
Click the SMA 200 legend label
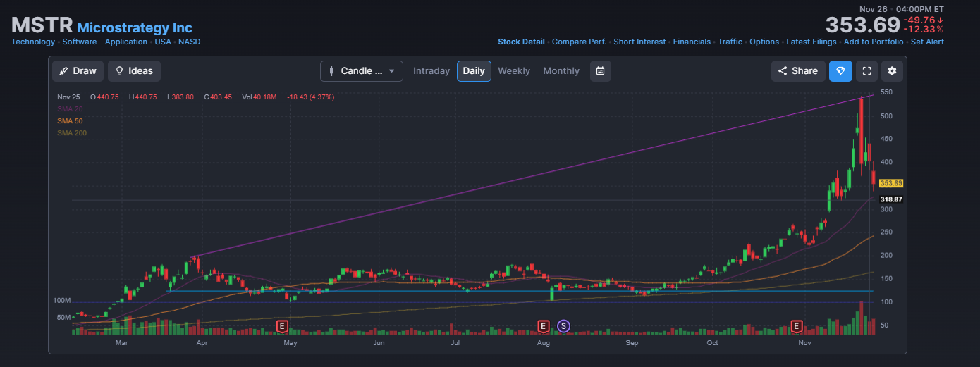(72, 132)
